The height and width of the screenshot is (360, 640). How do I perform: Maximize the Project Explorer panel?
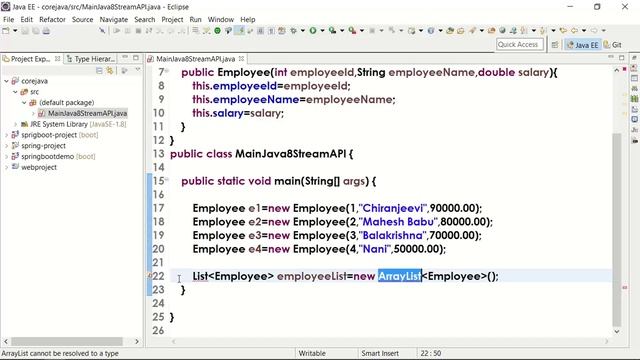coord(136,58)
